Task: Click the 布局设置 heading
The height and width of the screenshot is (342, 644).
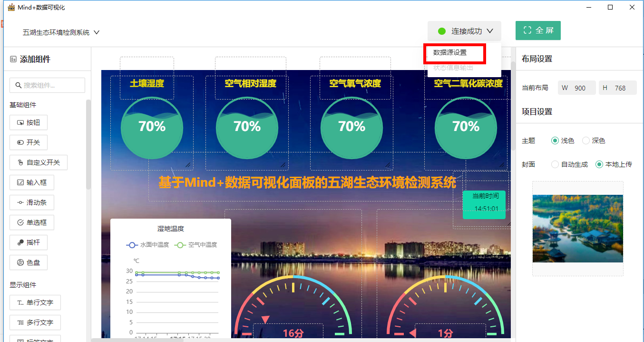Action: coord(537,59)
